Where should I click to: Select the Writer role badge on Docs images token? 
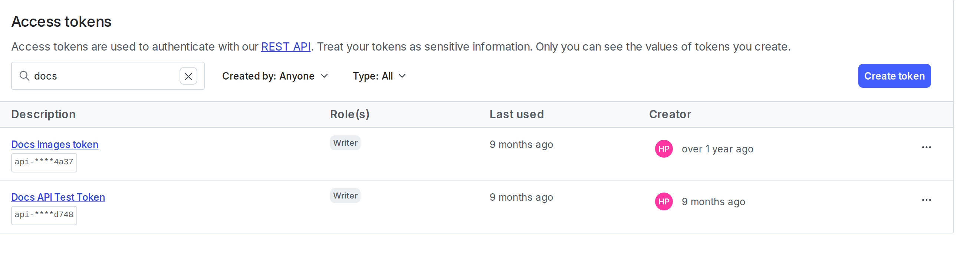(x=345, y=143)
